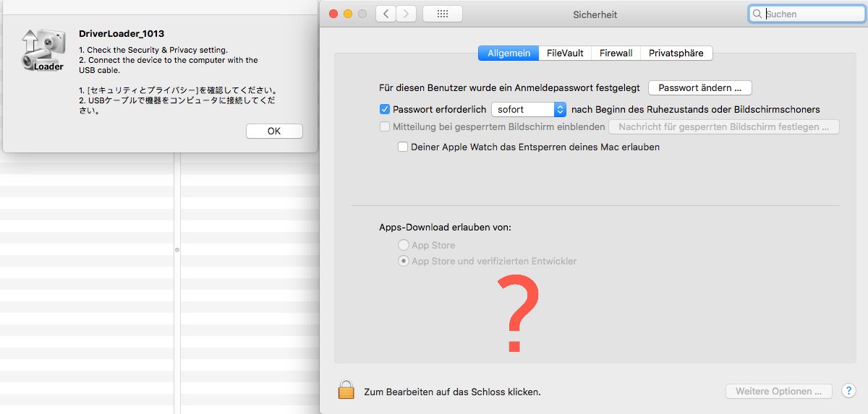
Task: Enable Apple Watch unlock checkbox
Action: click(x=403, y=147)
